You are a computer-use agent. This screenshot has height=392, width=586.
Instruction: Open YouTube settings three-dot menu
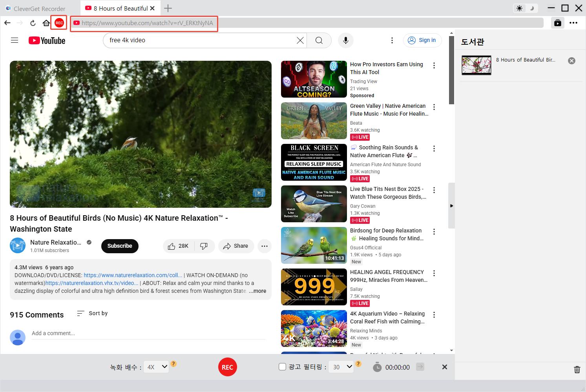(x=392, y=40)
